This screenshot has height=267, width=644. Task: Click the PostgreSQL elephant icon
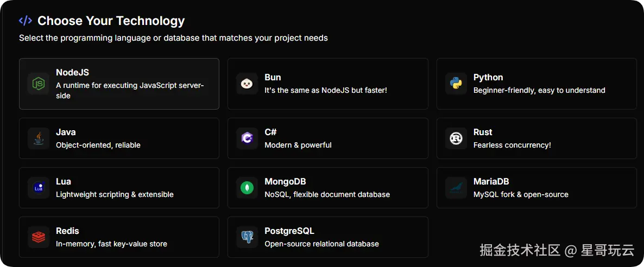point(247,237)
